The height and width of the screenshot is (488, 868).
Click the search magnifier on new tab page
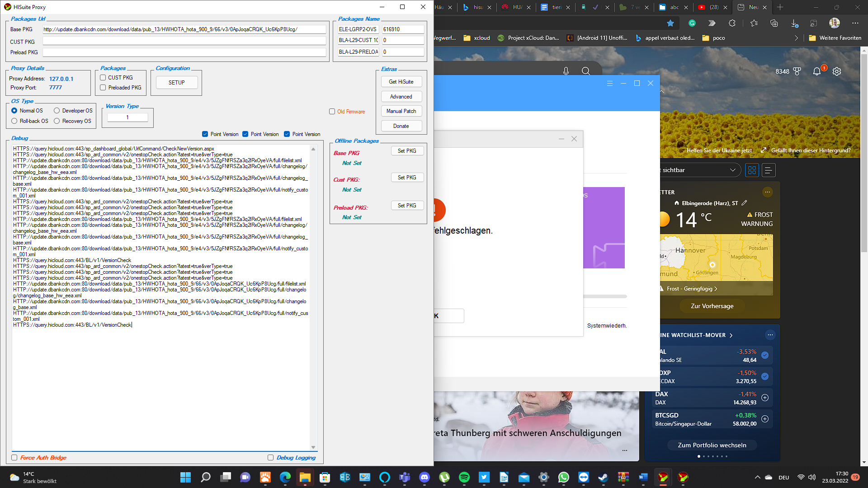pyautogui.click(x=586, y=71)
